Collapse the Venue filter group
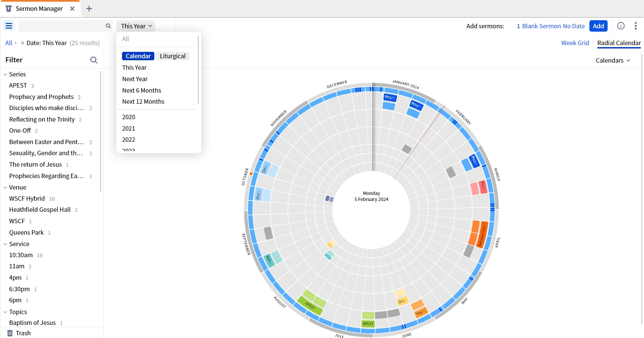The image size is (644, 338). click(5, 188)
